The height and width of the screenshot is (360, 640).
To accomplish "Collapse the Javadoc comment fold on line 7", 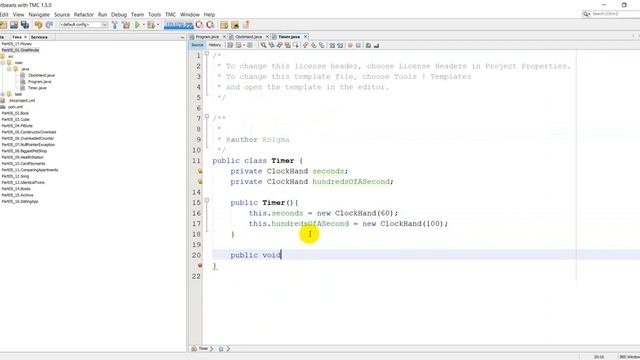I will pyautogui.click(x=207, y=117).
